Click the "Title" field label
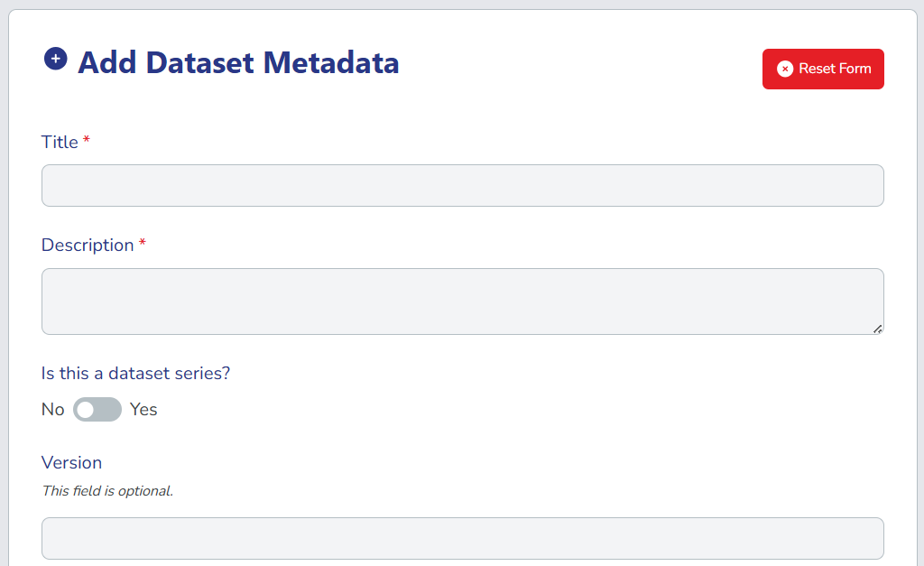The height and width of the screenshot is (566, 924). 60,142
